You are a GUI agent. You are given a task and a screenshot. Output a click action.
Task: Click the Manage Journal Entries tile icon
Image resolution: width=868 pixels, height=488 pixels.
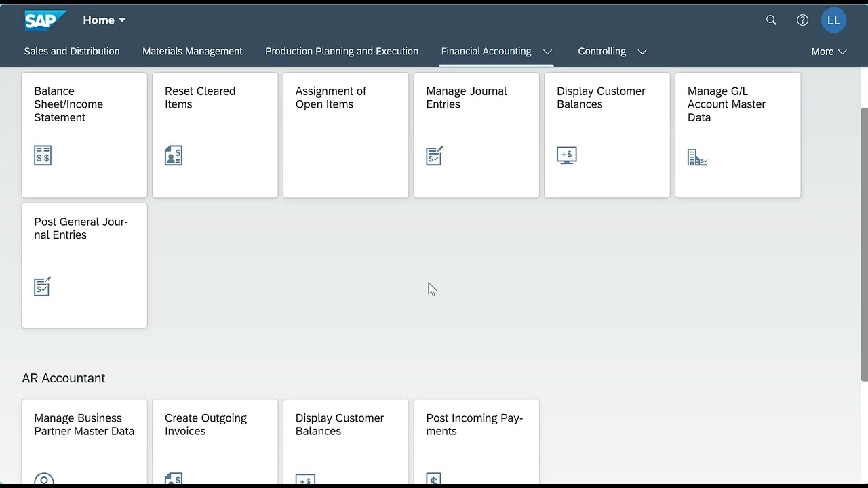tap(435, 155)
